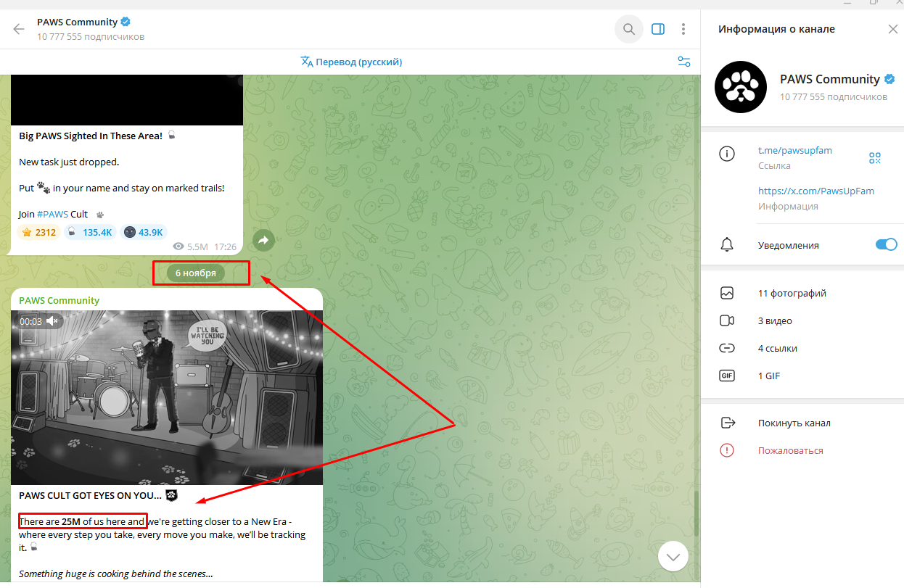Toggle the notifications switch

pos(886,244)
